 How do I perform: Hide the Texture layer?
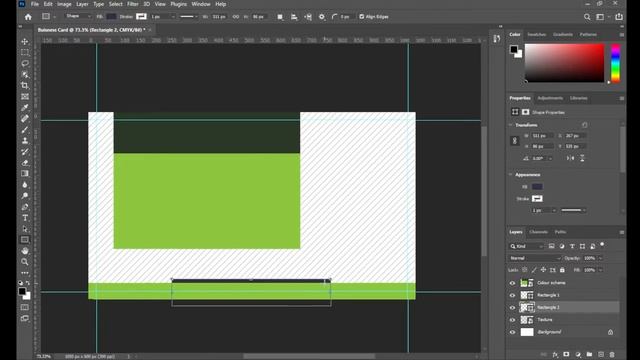tap(512, 320)
